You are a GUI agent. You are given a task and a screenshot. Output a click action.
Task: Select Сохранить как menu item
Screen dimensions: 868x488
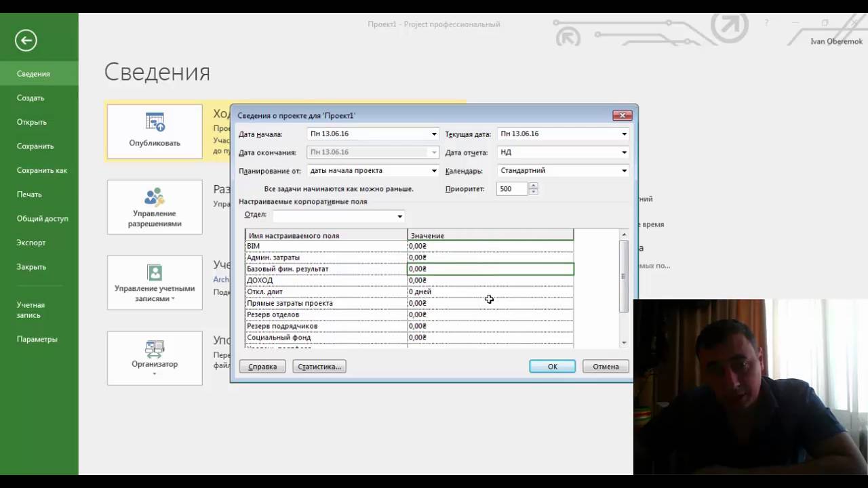click(39, 170)
